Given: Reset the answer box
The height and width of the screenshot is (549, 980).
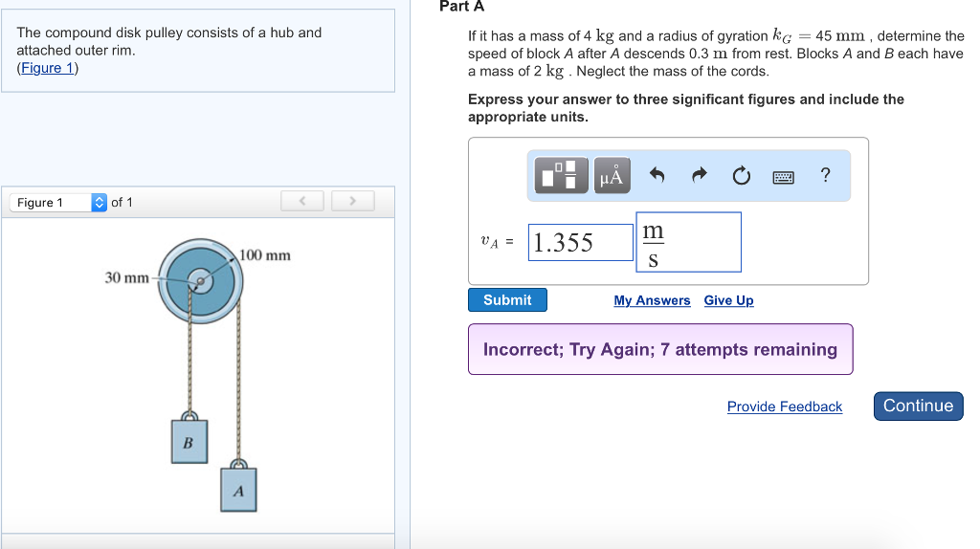Looking at the screenshot, I should point(742,175).
